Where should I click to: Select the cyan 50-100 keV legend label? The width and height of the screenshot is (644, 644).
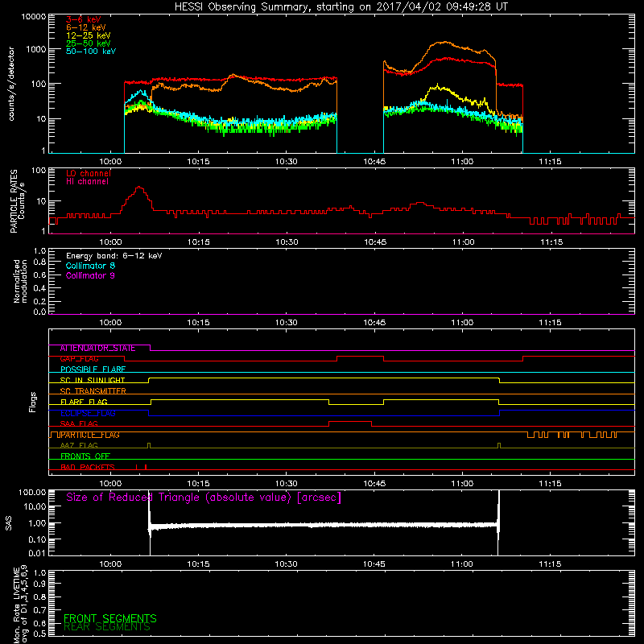coord(91,52)
